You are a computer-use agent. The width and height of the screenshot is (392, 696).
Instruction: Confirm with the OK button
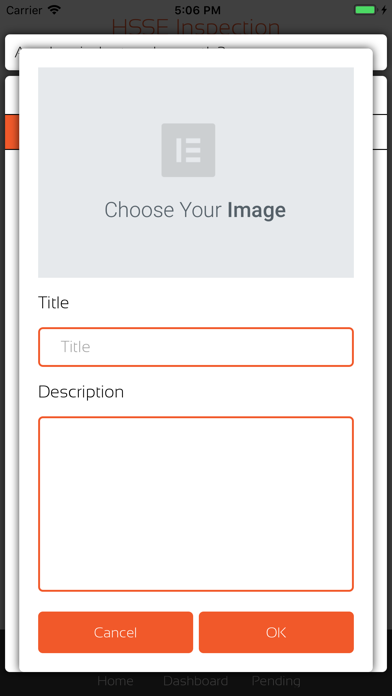276,632
